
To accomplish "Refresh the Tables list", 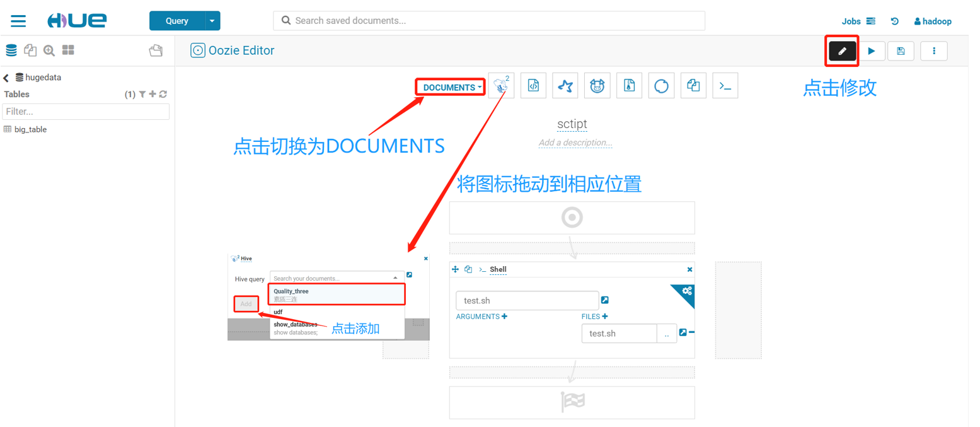I will click(x=163, y=94).
